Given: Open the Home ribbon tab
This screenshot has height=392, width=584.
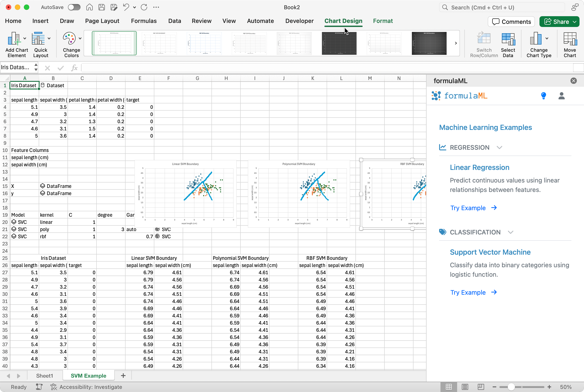Looking at the screenshot, I should pos(13,21).
